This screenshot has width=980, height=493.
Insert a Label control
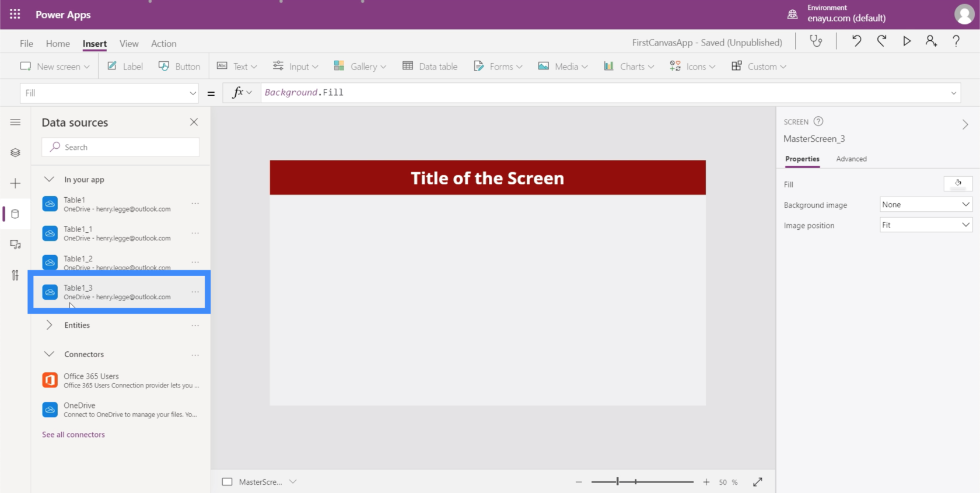coord(125,67)
